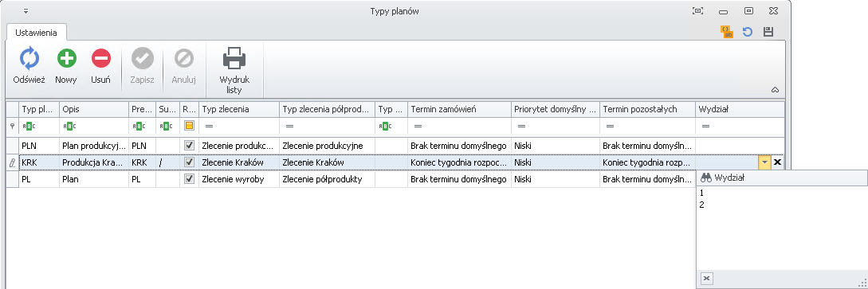The width and height of the screenshot is (868, 289).
Task: Open the equals filter operator under Termin zamówień
Action: point(418,126)
